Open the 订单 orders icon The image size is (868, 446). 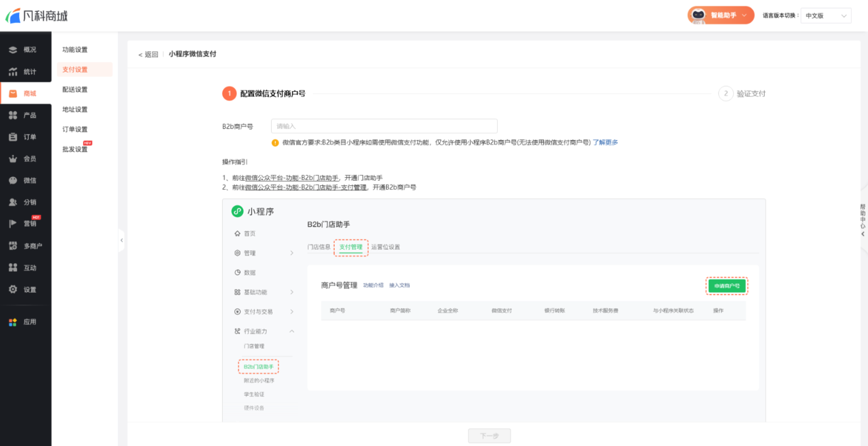click(x=13, y=137)
